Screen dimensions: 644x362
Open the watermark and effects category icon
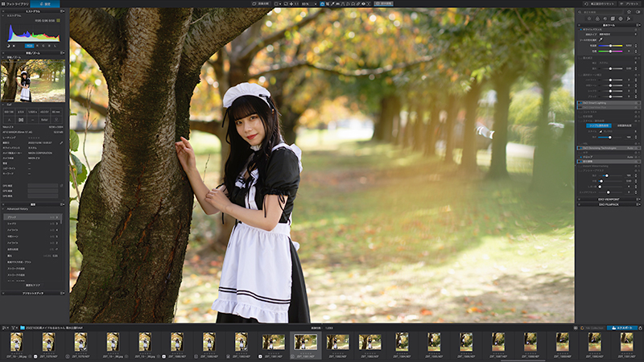(629, 19)
